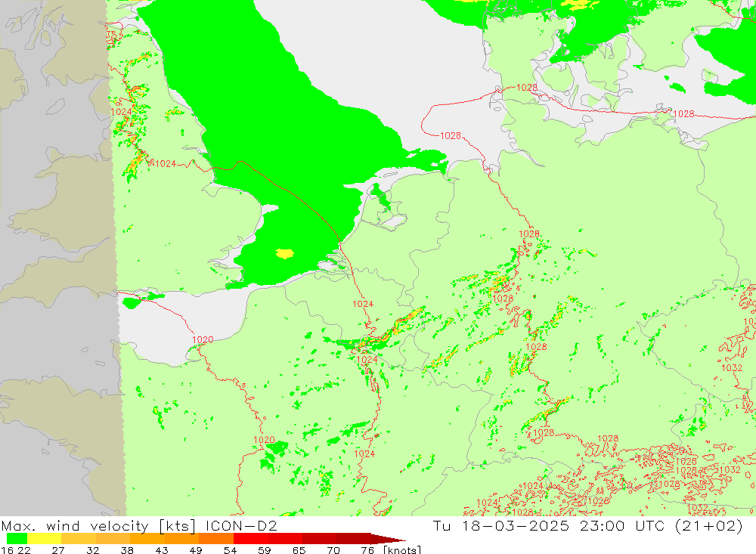
Task: Click the legend value '49'
Action: point(196,549)
